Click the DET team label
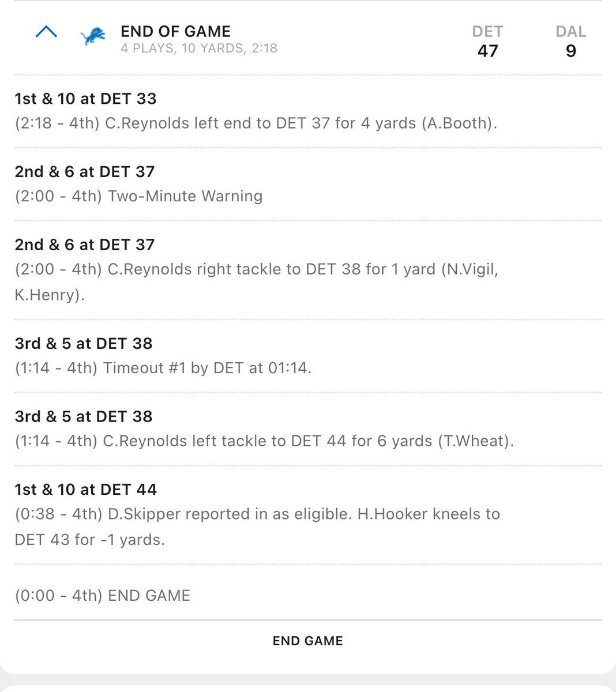This screenshot has height=692, width=616. [487, 31]
